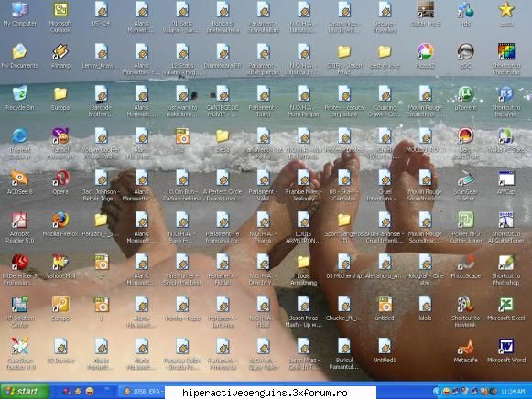Open the ACDSee 8 shortcut
The width and height of the screenshot is (532, 399).
click(x=20, y=182)
